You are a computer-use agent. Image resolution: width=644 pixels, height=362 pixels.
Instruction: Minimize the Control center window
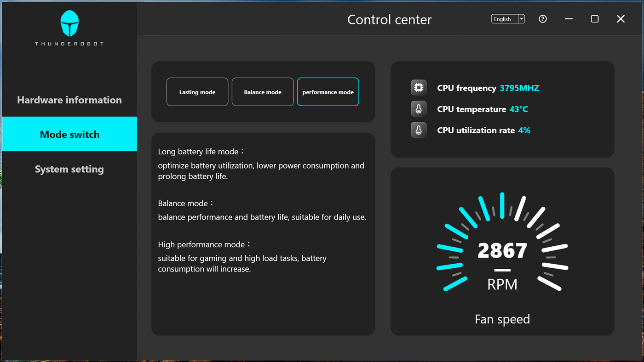click(569, 19)
